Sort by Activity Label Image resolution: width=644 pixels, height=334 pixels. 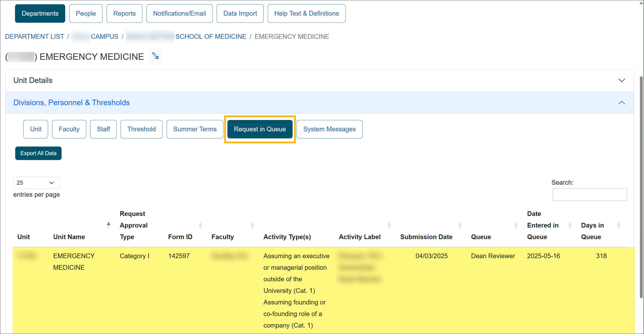pyautogui.click(x=389, y=225)
